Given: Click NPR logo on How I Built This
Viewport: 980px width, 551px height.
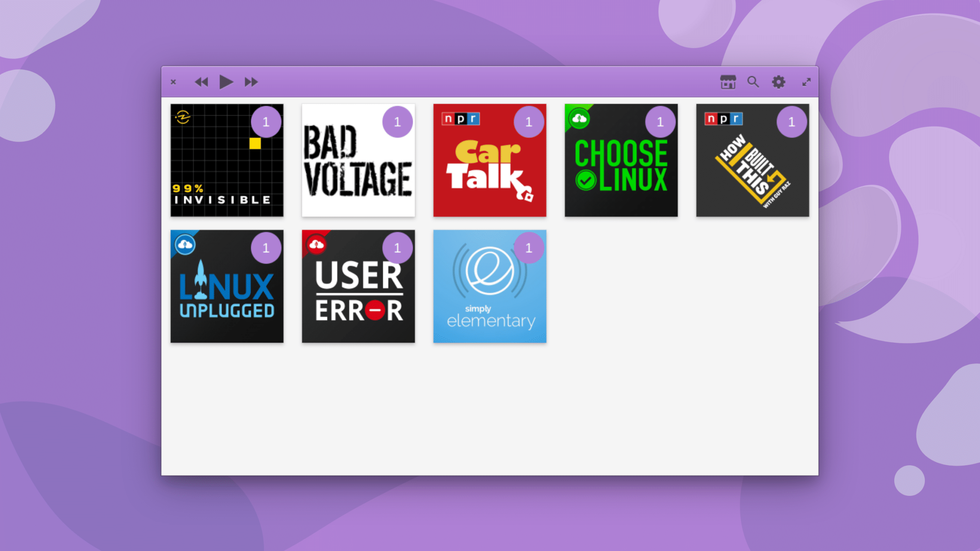Looking at the screenshot, I should point(724,119).
